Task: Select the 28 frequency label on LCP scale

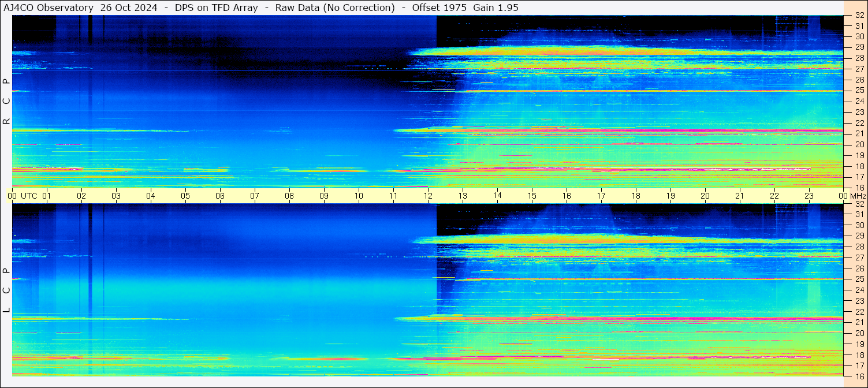Action: pos(859,247)
